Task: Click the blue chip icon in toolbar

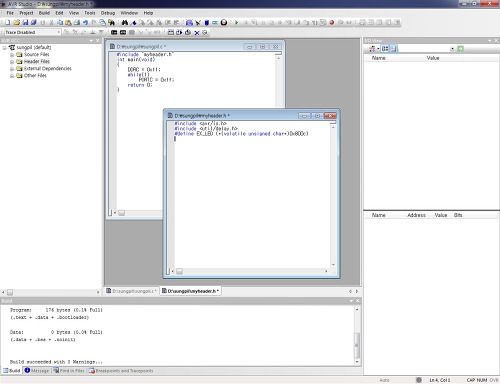Action: point(207,23)
